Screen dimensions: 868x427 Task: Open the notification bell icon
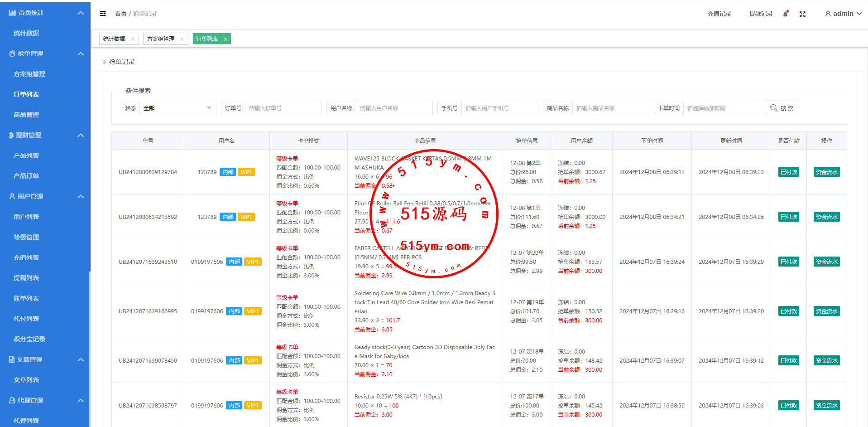[786, 14]
